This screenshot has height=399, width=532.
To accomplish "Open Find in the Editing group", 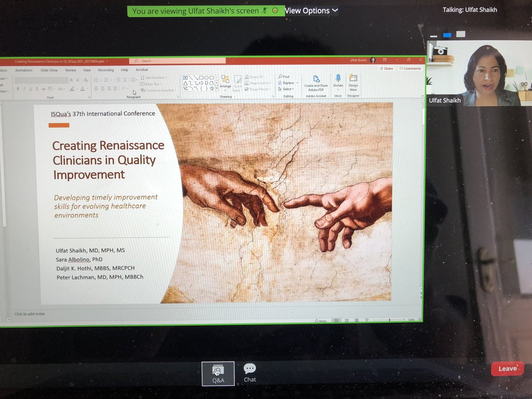I will click(284, 77).
